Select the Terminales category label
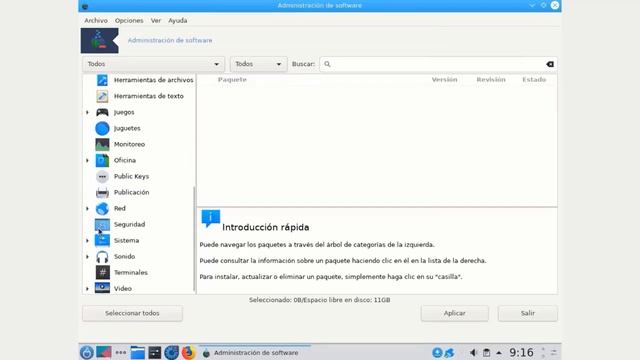The height and width of the screenshot is (360, 640). 131,272
